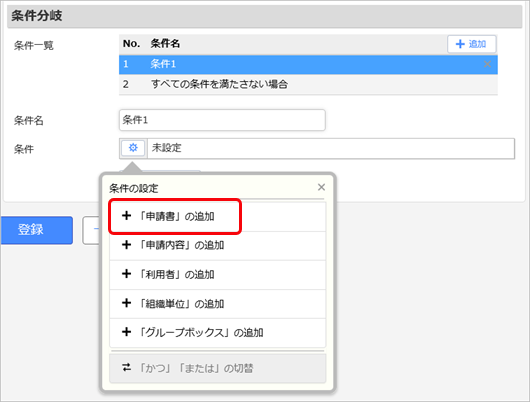Click the blue 登録 button
530x402 pixels.
(37, 230)
